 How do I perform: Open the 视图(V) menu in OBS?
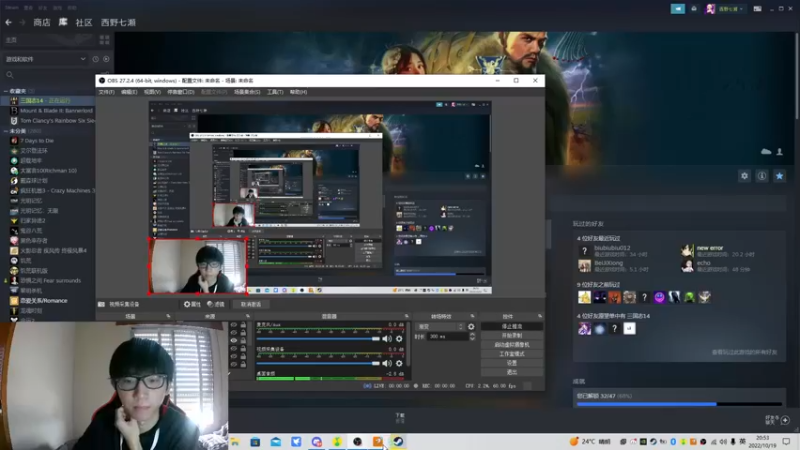tap(152, 92)
